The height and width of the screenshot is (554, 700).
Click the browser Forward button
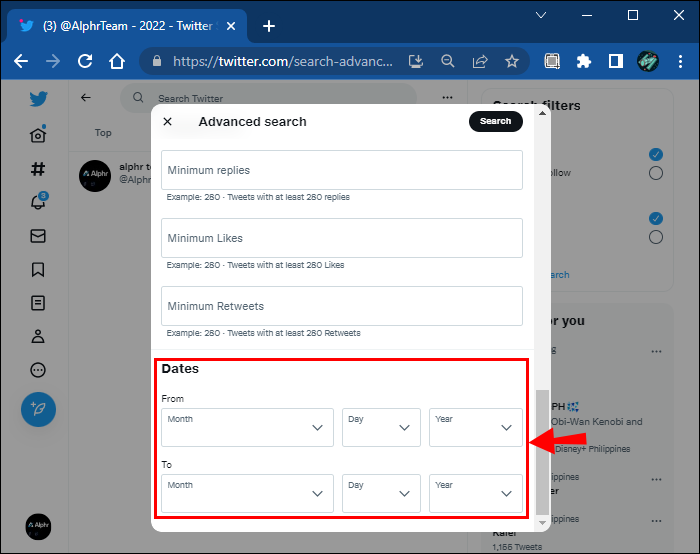(53, 61)
